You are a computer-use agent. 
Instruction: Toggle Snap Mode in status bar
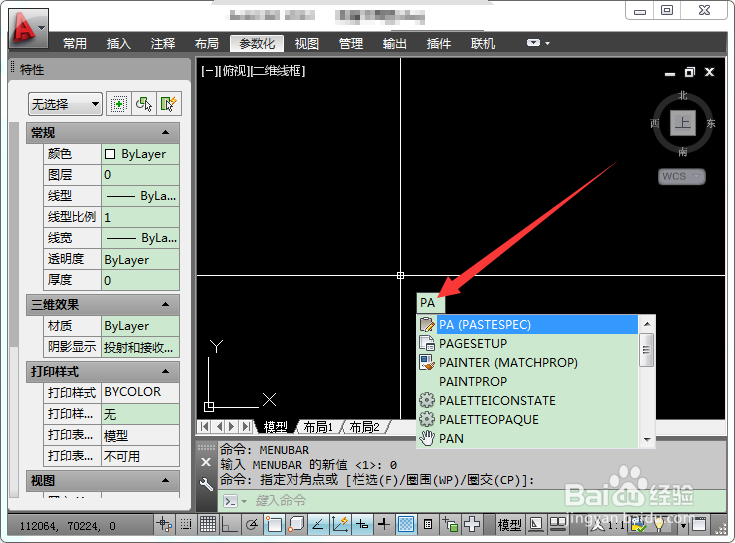(186, 524)
